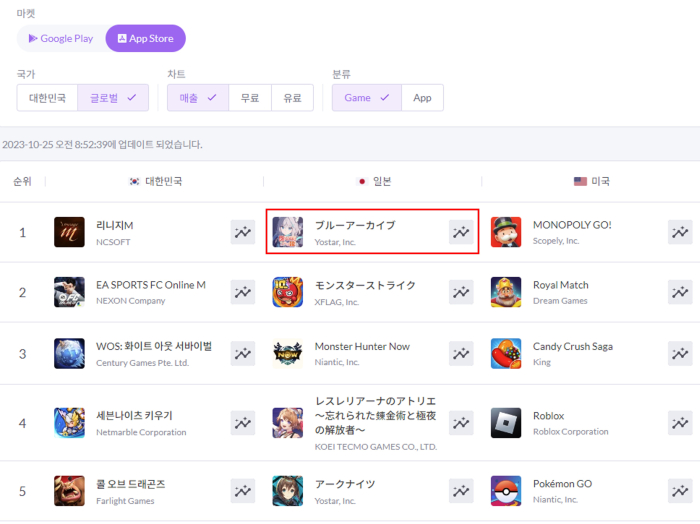
Task: Click the 순위 column header
Action: tap(22, 181)
